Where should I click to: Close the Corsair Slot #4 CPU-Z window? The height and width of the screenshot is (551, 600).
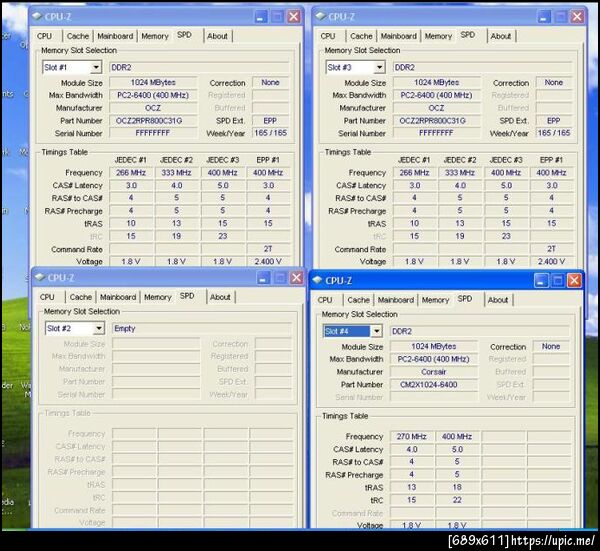coord(574,280)
